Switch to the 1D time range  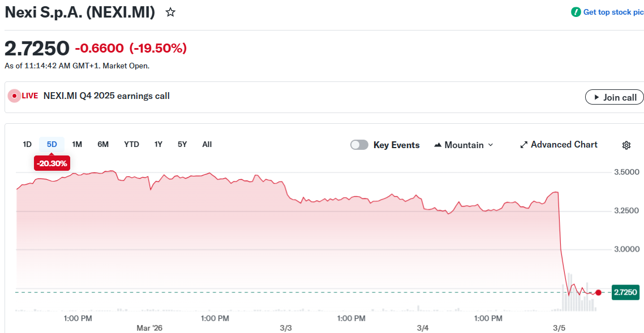(x=27, y=144)
